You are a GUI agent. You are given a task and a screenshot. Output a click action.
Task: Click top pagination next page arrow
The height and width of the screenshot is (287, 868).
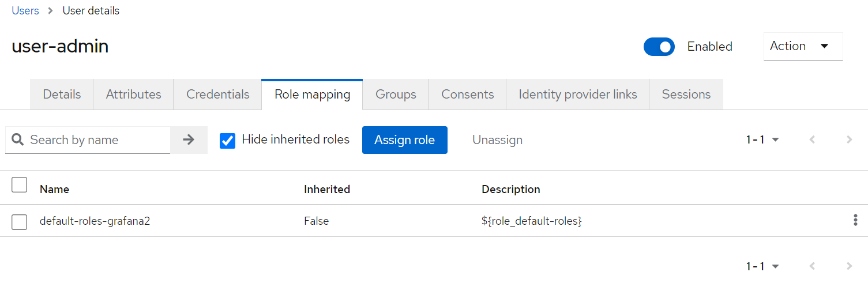849,139
